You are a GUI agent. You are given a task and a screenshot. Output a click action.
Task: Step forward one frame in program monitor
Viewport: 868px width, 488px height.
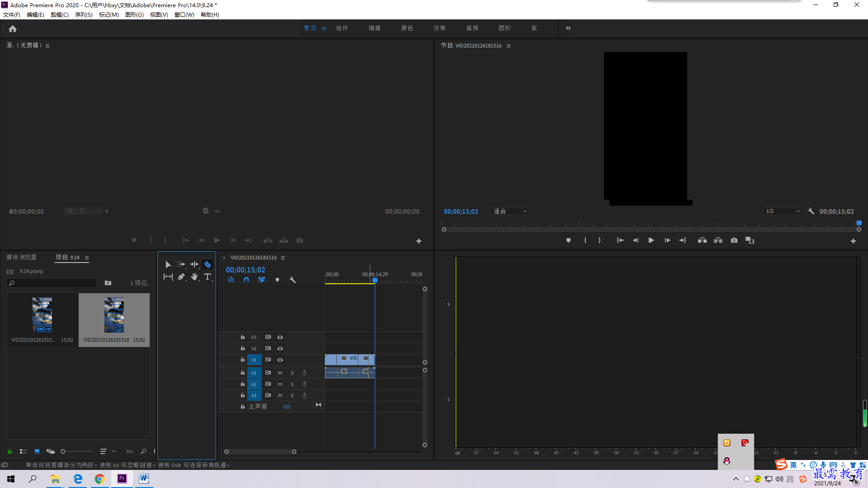coord(667,240)
